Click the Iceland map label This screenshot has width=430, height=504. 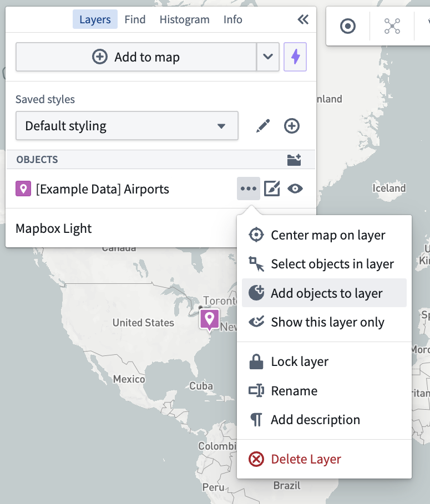pyautogui.click(x=389, y=188)
